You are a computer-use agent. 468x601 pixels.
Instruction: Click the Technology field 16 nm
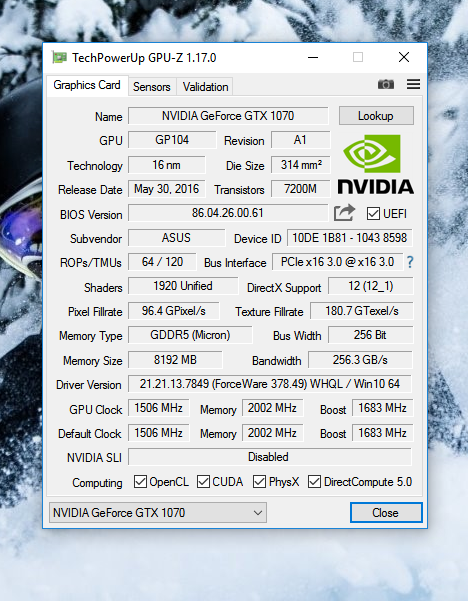(166, 165)
